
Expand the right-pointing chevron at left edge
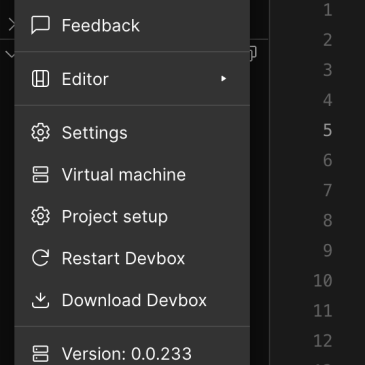click(x=12, y=25)
